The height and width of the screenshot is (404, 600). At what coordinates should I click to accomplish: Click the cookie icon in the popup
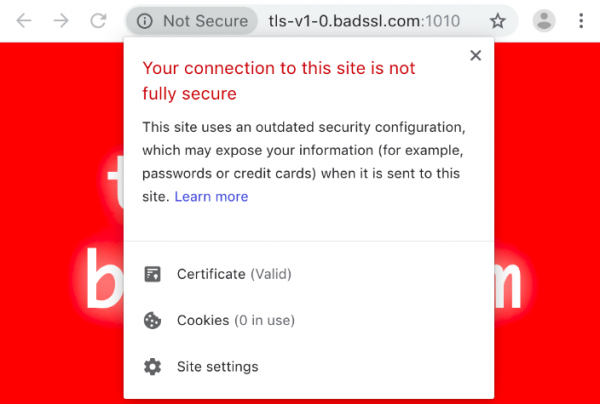(x=153, y=321)
